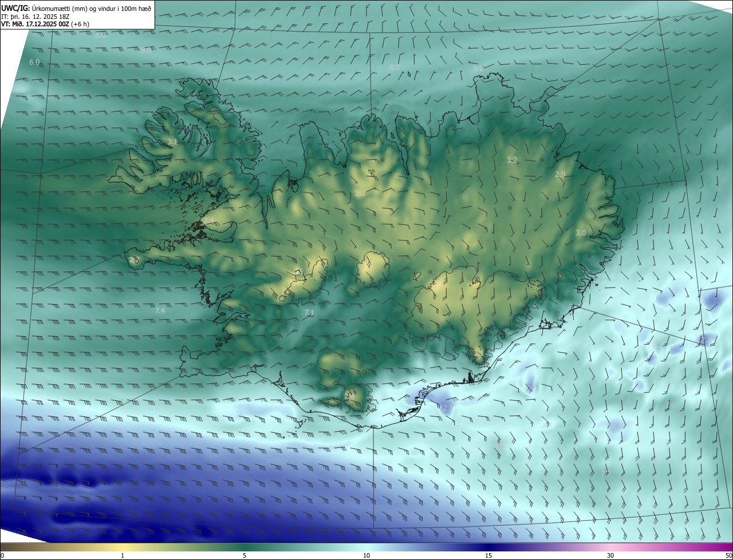Click the 7.6 value label over the sea
Viewport: 733px width, 560px height.
tap(671, 405)
